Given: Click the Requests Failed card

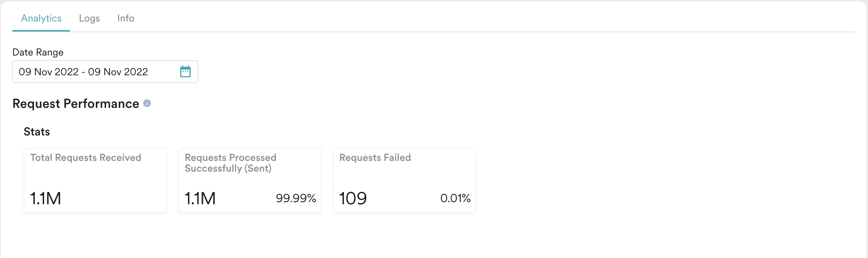Looking at the screenshot, I should click(404, 180).
